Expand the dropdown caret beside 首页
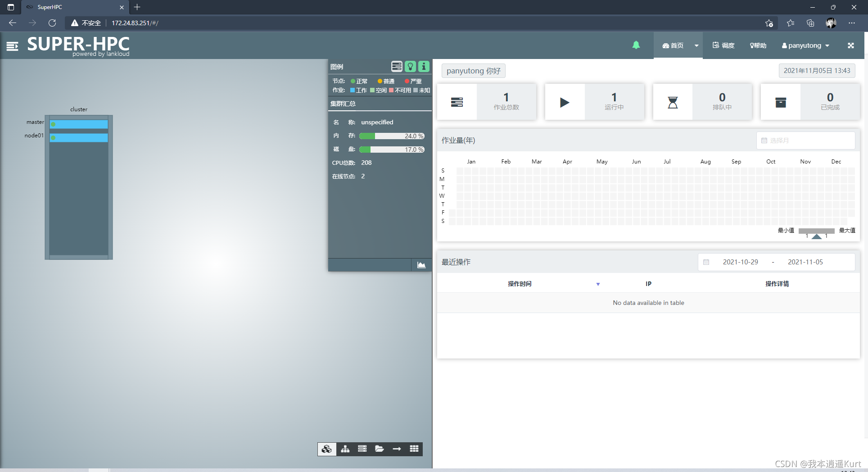This screenshot has width=868, height=472. 696,45
